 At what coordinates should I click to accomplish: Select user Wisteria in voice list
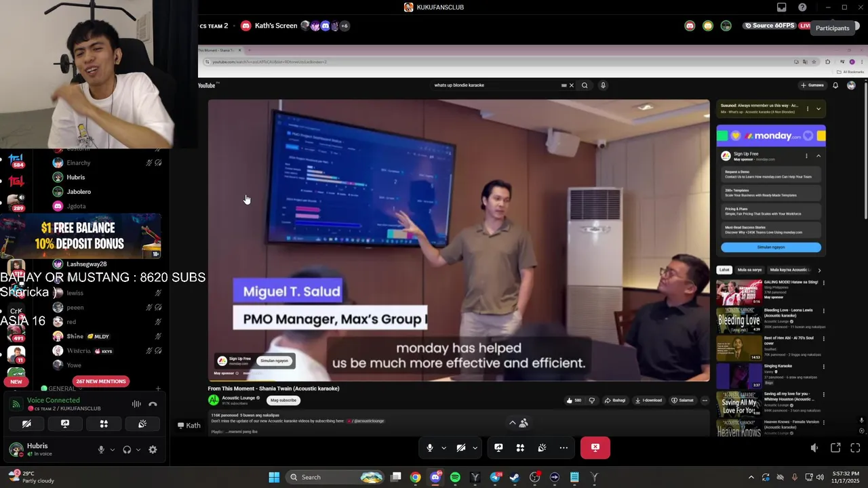[x=79, y=351]
